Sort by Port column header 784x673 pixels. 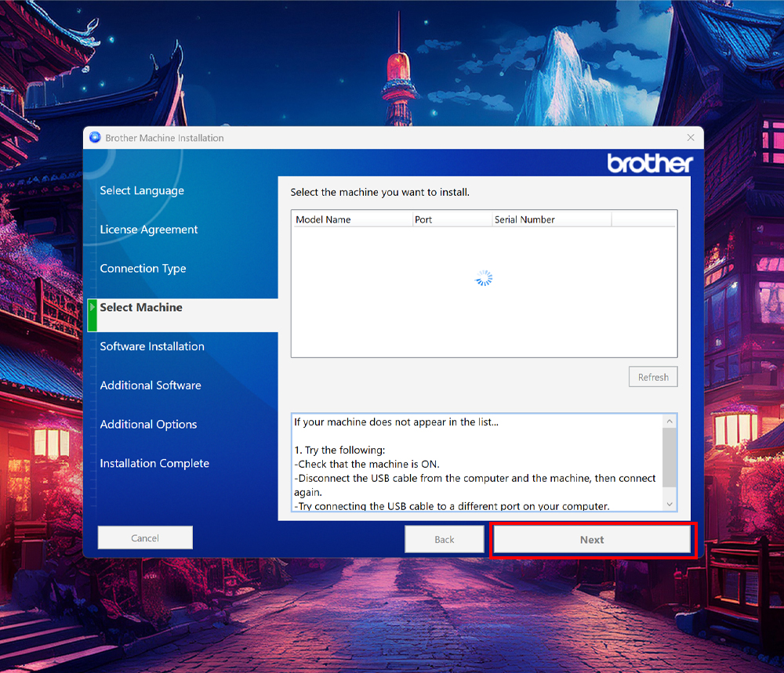452,219
